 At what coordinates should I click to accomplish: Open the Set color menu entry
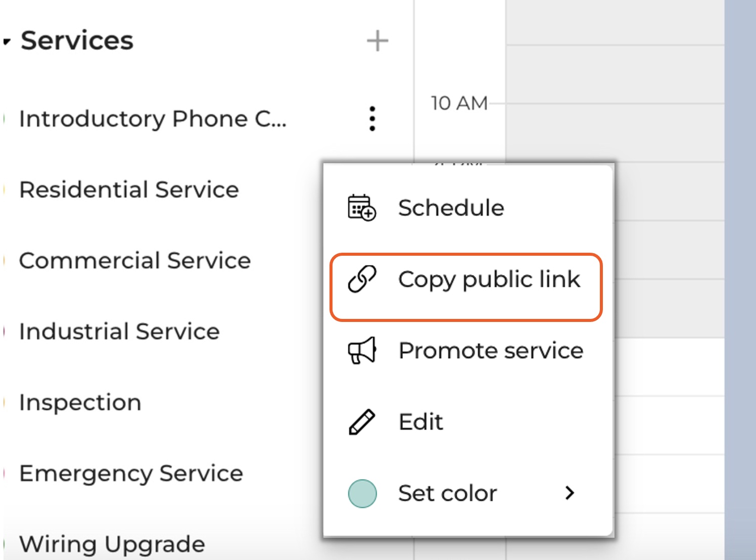point(447,493)
